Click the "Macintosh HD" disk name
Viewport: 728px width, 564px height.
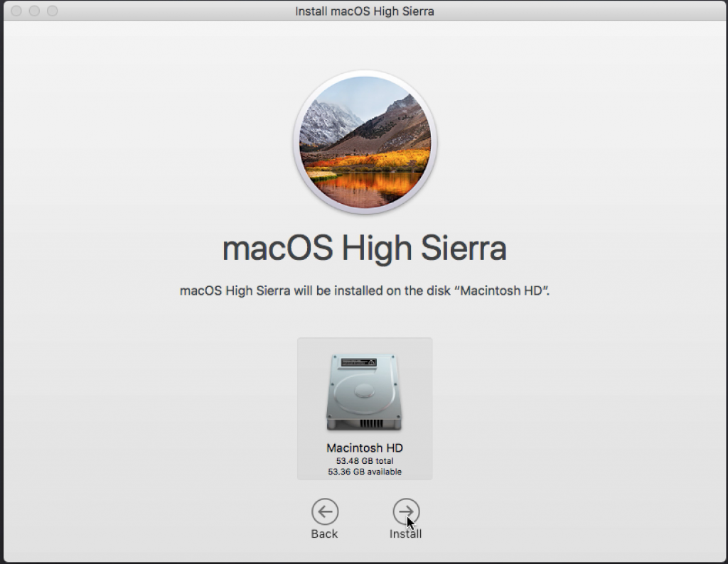tap(365, 448)
